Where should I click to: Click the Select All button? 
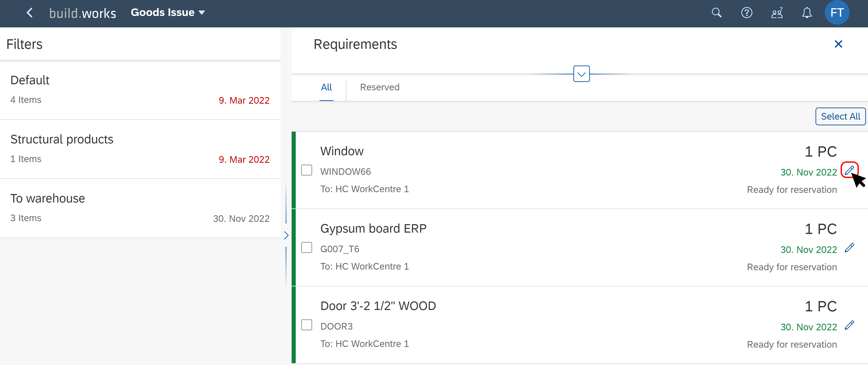point(840,117)
